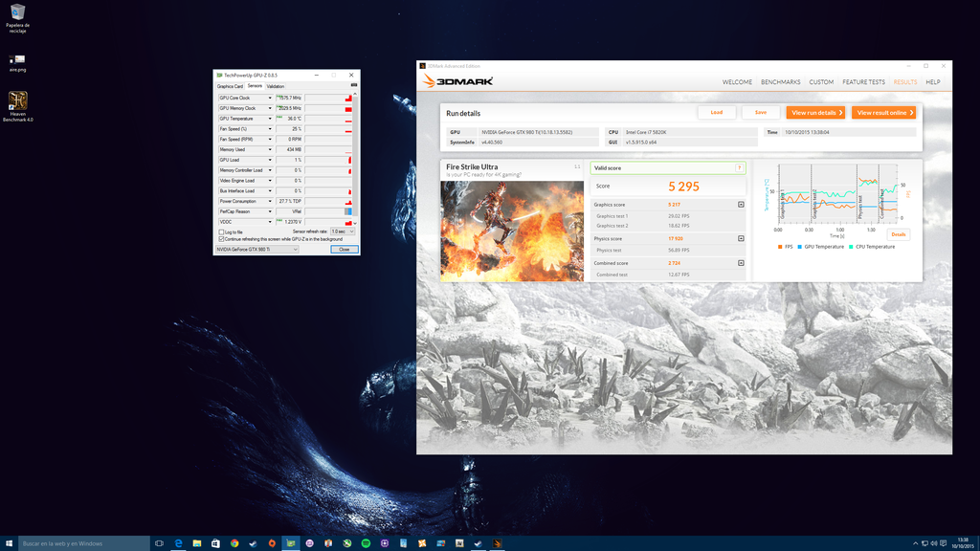Open Fan Speed (%) sensor dropdown
Viewport: 980px width, 551px height.
point(270,129)
